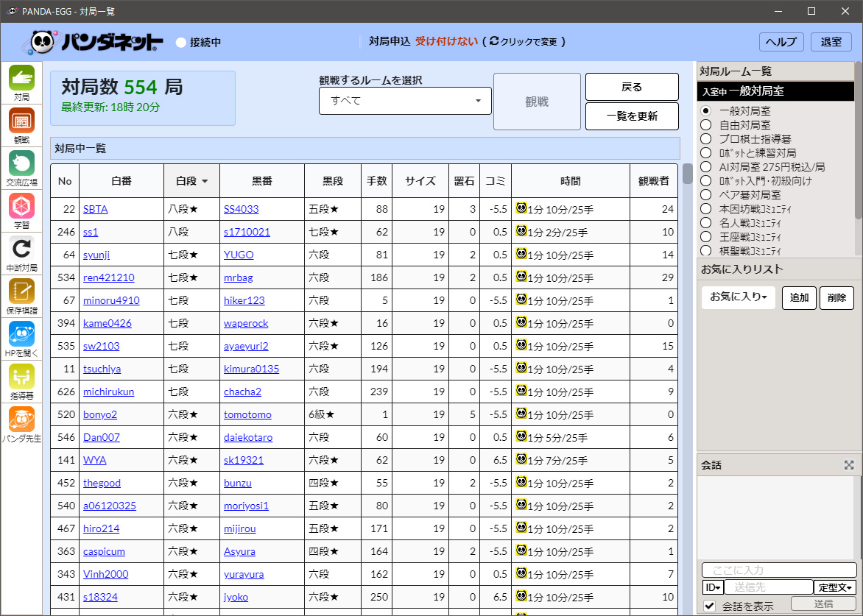Screen dimensions: 863x616
Task: Click the refresh icon next to クリックで変更
Action: (x=493, y=41)
